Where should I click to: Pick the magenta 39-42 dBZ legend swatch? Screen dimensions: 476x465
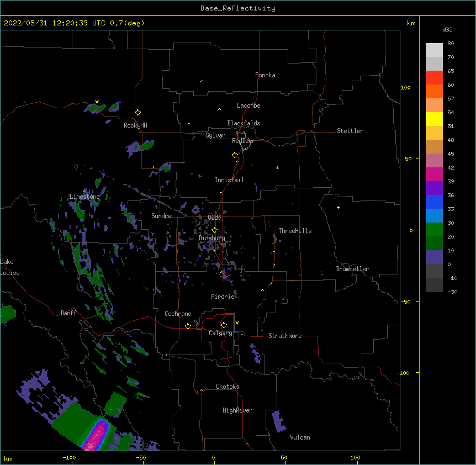(x=434, y=174)
